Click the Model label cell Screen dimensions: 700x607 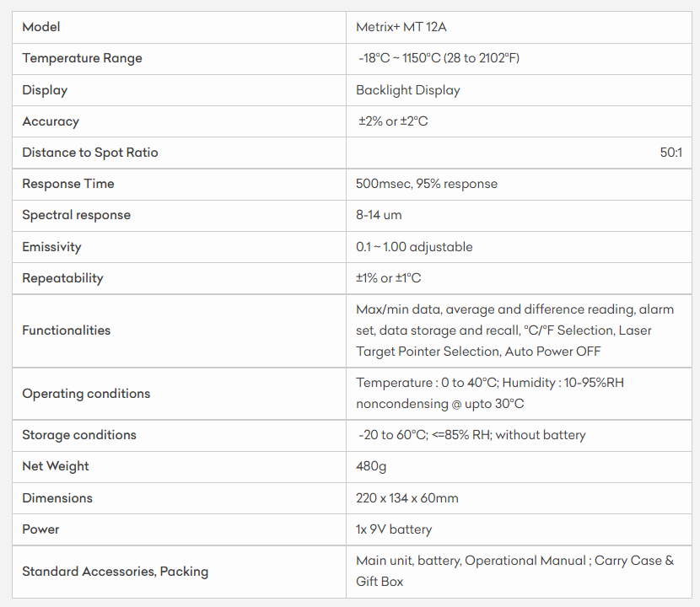(41, 27)
